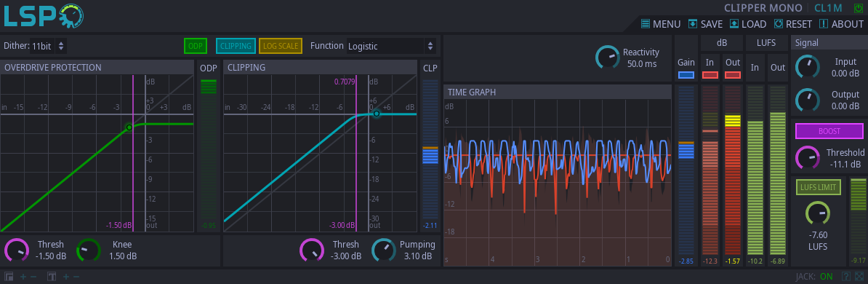Click the font scaling T icon
868x284 pixels.
(52, 276)
